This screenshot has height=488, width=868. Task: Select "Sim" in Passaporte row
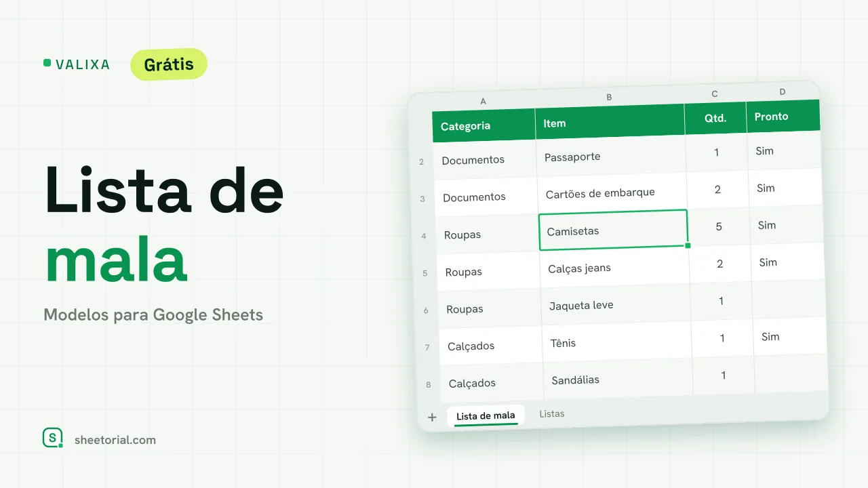click(785, 150)
